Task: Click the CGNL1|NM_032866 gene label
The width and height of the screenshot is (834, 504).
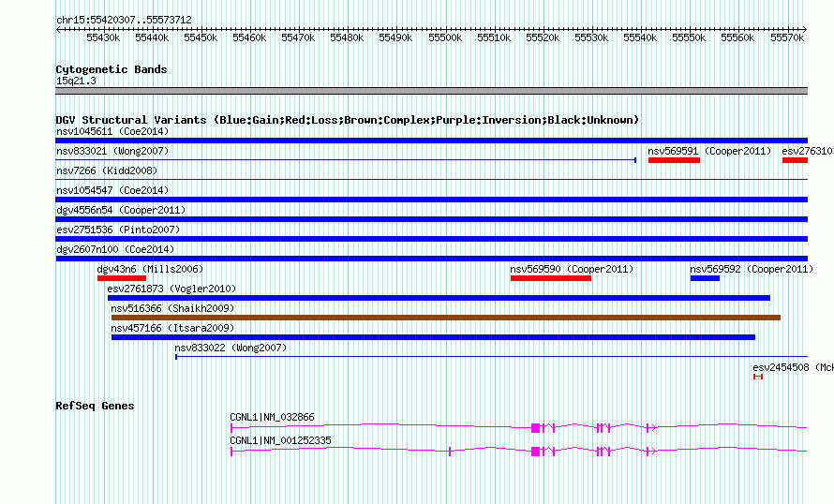Action: [x=272, y=417]
